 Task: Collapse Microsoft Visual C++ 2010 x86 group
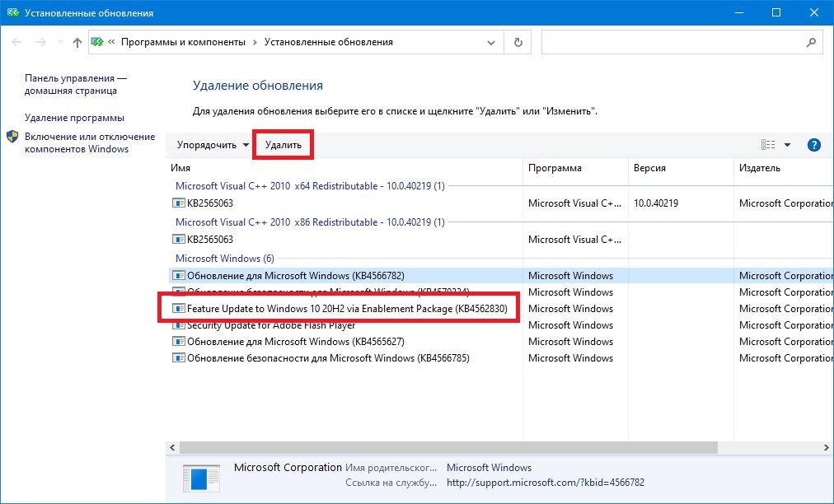pos(310,222)
